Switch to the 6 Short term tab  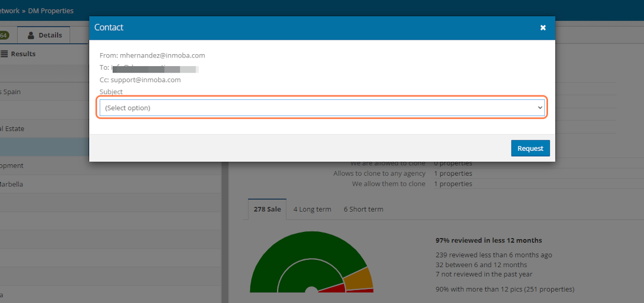click(363, 209)
